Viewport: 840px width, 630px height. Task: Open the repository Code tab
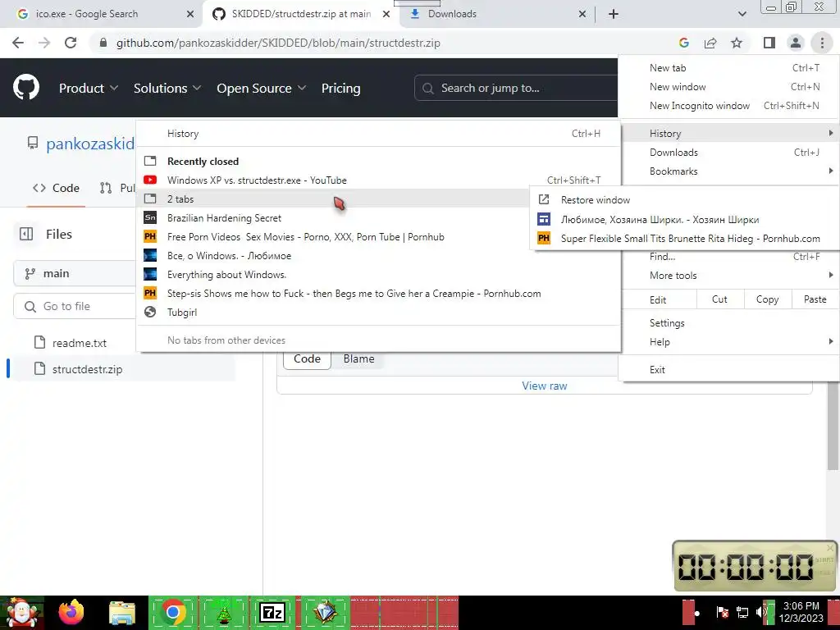[x=57, y=188]
